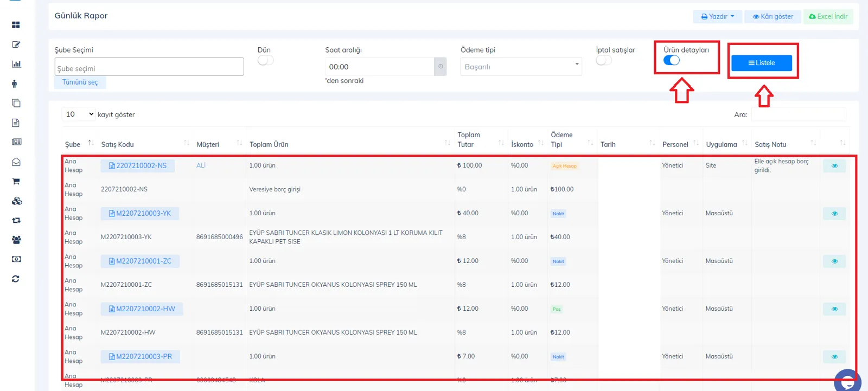Open the dashboard grid icon in sidebar

(16, 25)
